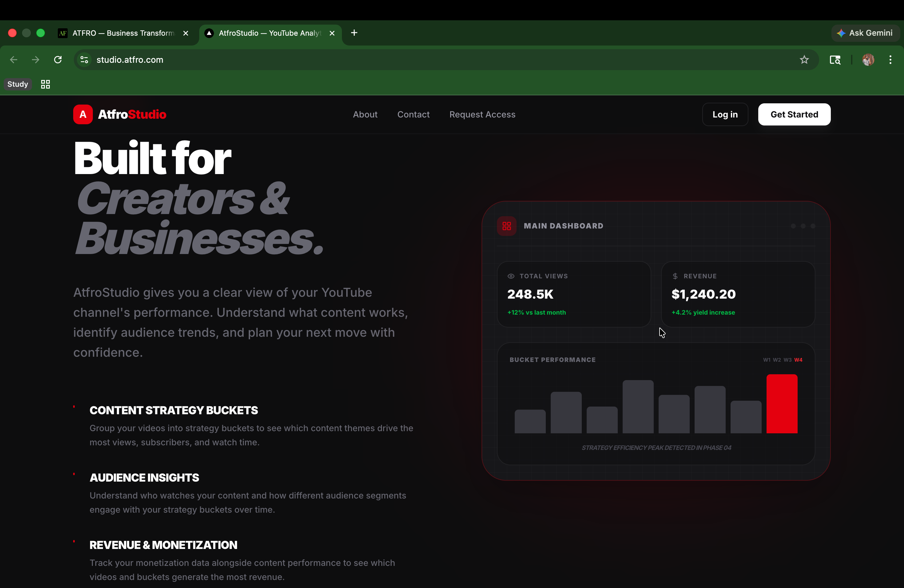
Task: Bookmark this page with the star icon
Action: tap(804, 60)
